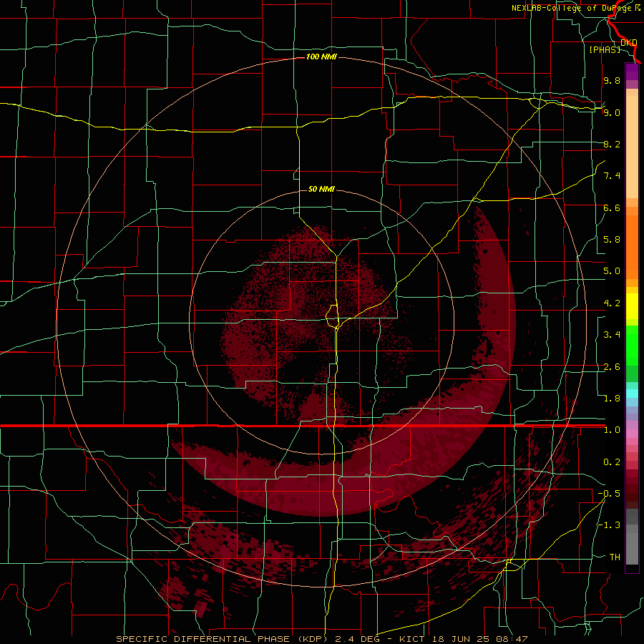The width and height of the screenshot is (644, 644).
Task: Click the KICT 18 JUN 25 08:47 timestamp
Action: [463, 639]
